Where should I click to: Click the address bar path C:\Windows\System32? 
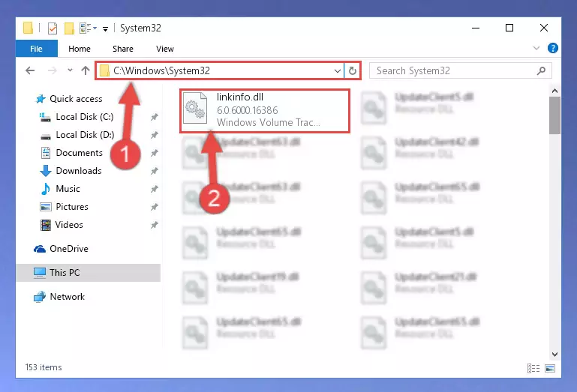161,70
